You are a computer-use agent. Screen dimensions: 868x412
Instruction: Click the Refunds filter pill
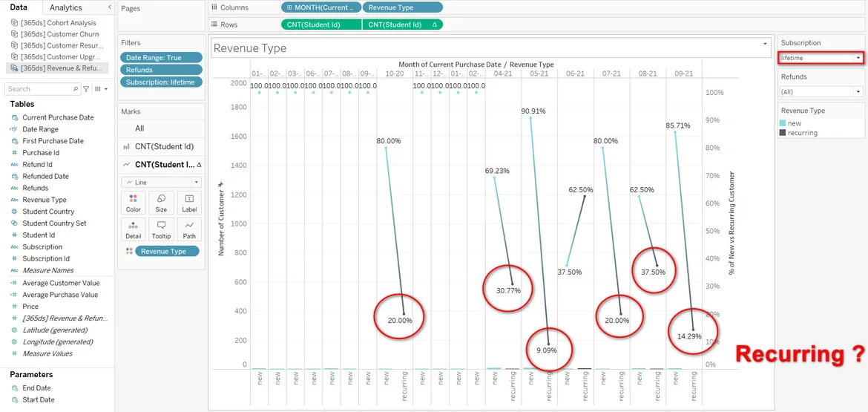coord(161,70)
